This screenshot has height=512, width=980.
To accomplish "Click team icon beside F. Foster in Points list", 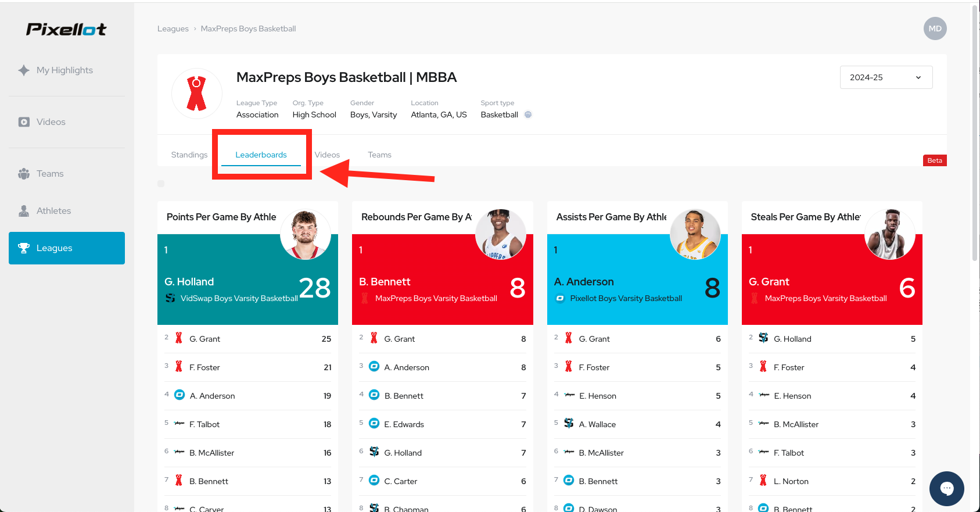I will pos(179,367).
